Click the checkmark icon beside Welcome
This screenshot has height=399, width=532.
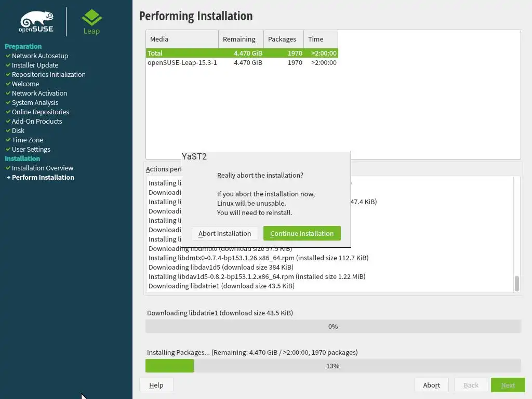tap(8, 84)
